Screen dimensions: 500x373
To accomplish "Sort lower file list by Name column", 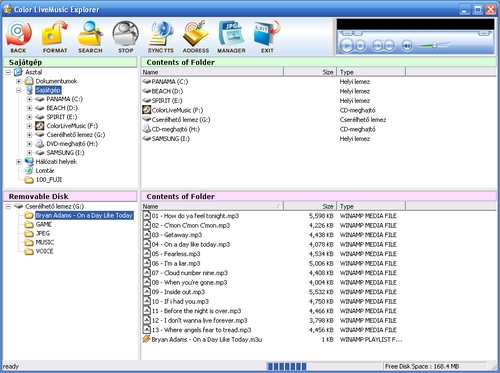I will click(212, 206).
